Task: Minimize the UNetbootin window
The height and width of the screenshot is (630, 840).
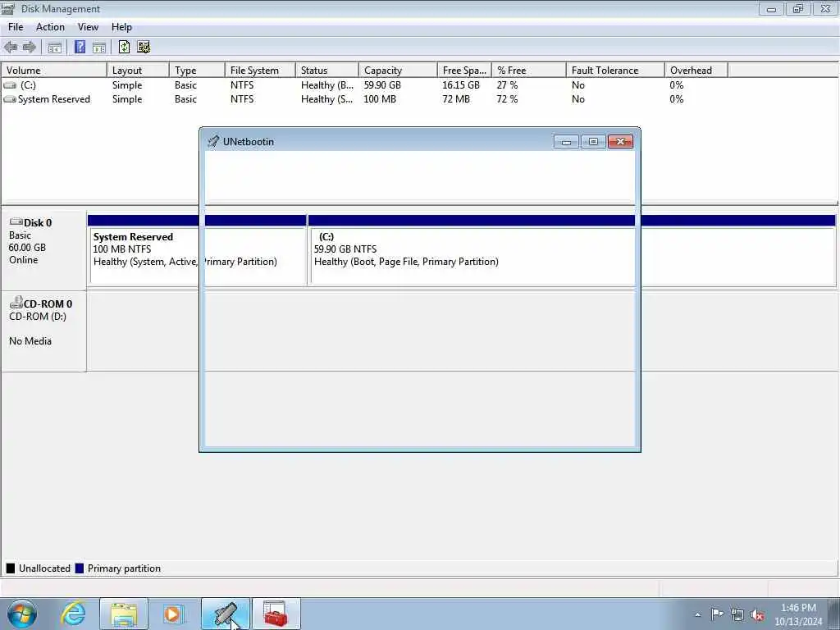Action: 566,141
